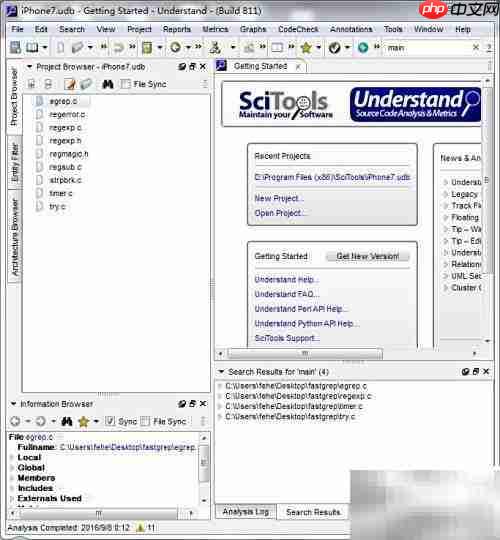Expand the egrep.c search result row

220,386
